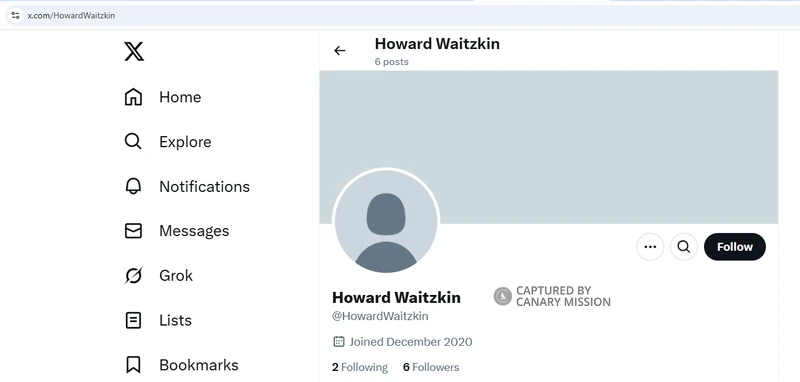Focus the browser address bar URL
This screenshot has width=800, height=382.
(x=71, y=16)
